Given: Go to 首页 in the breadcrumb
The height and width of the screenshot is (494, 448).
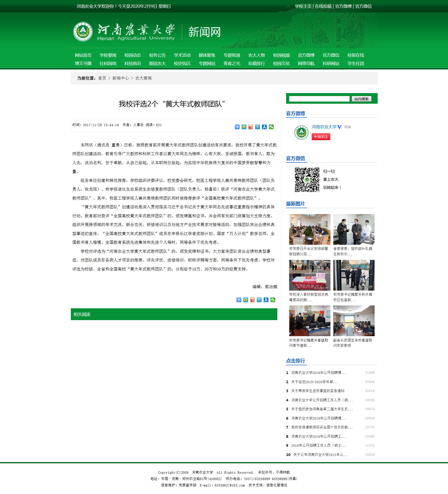Looking at the screenshot, I should 102,78.
